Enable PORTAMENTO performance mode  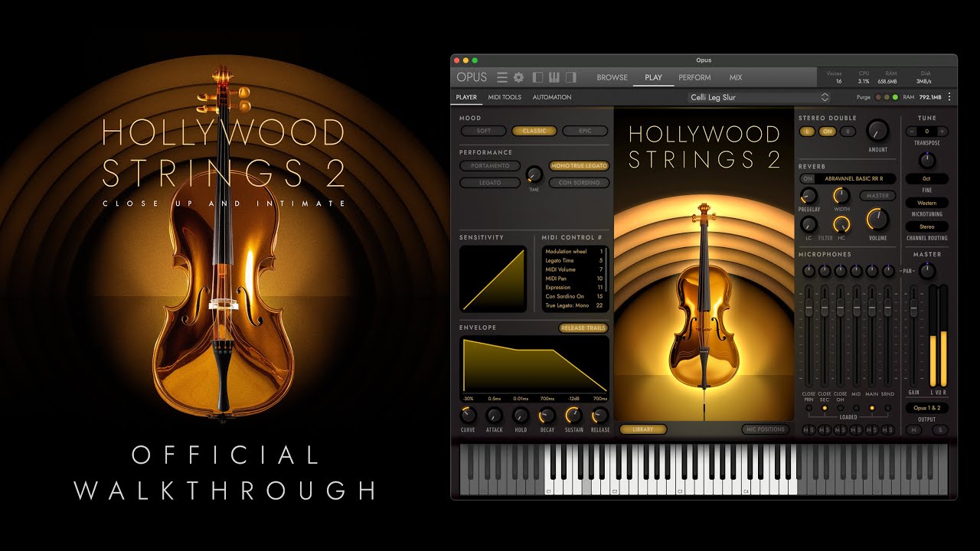[490, 166]
